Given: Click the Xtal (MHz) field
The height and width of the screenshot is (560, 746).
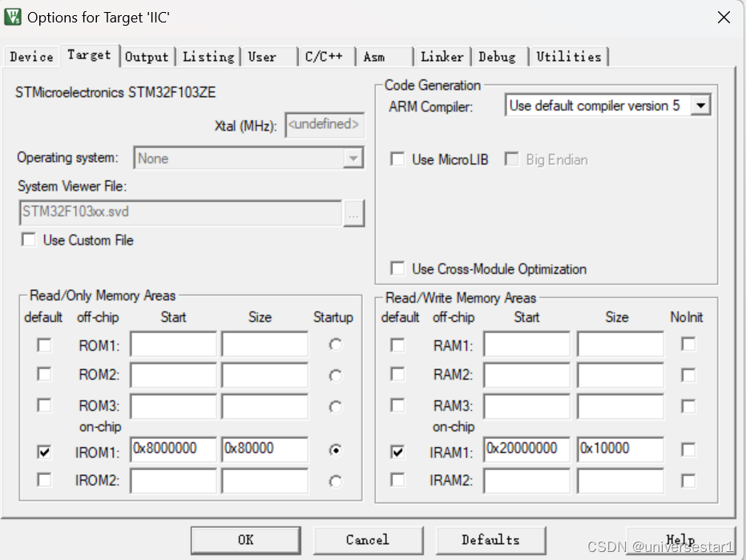Looking at the screenshot, I should point(325,125).
